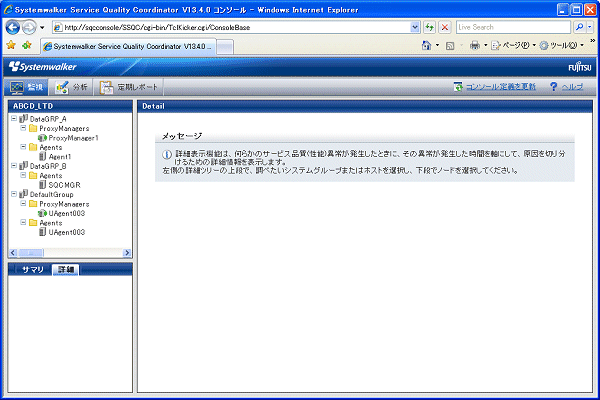Refresh the page with the green arrows icon
The image size is (600, 400).
coord(430,27)
